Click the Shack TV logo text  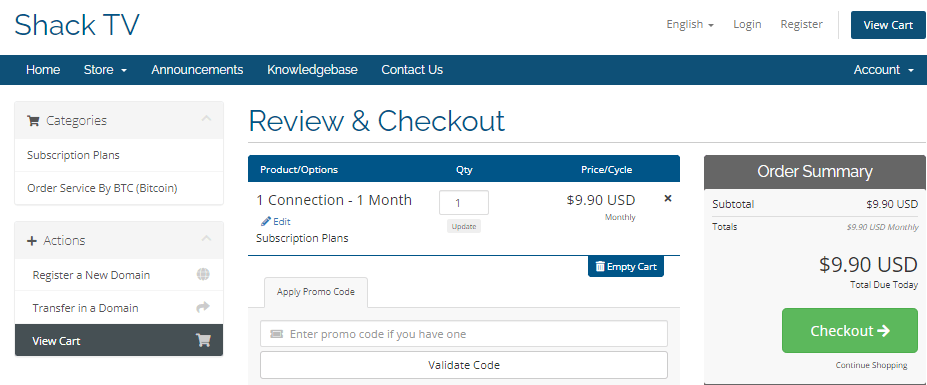point(77,25)
